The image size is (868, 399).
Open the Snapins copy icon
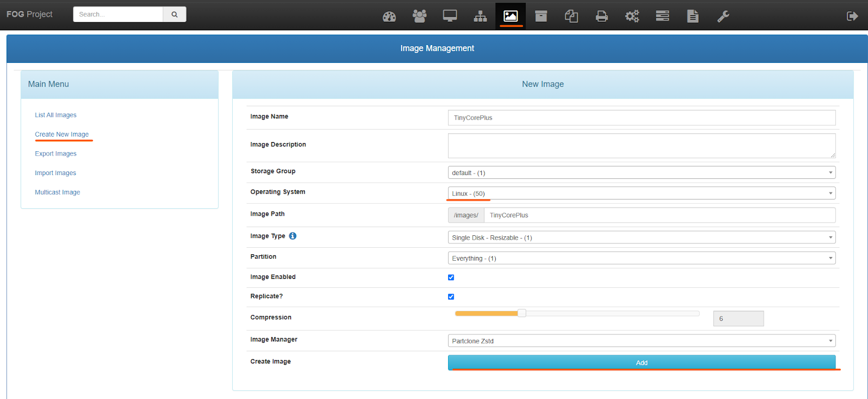(571, 16)
